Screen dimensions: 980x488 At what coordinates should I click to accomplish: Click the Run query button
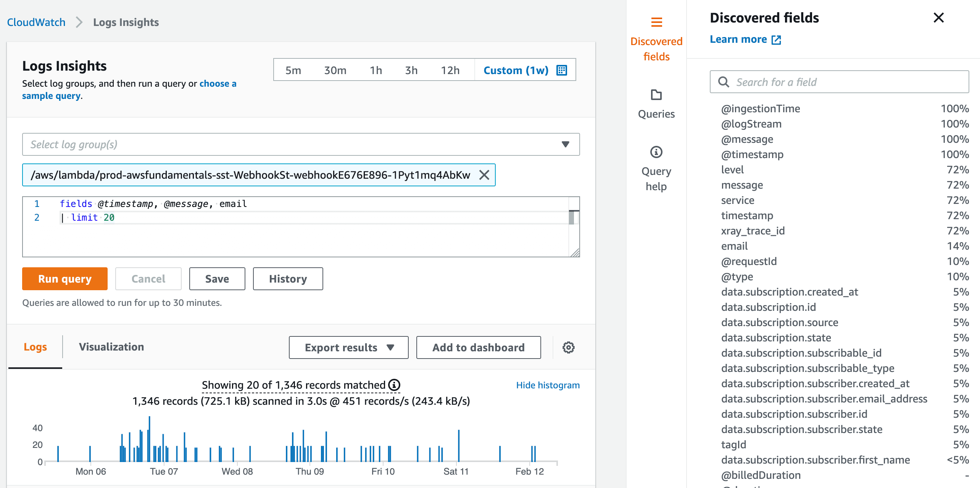pos(65,279)
